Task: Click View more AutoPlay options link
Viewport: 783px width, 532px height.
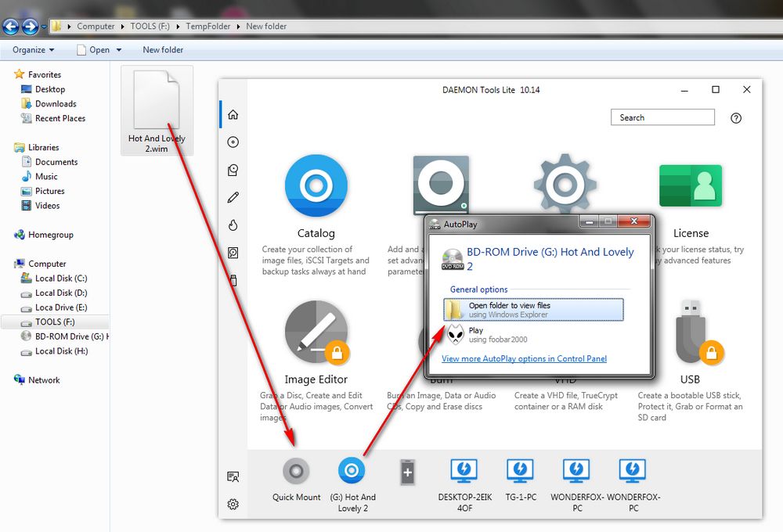Action: coord(524,359)
